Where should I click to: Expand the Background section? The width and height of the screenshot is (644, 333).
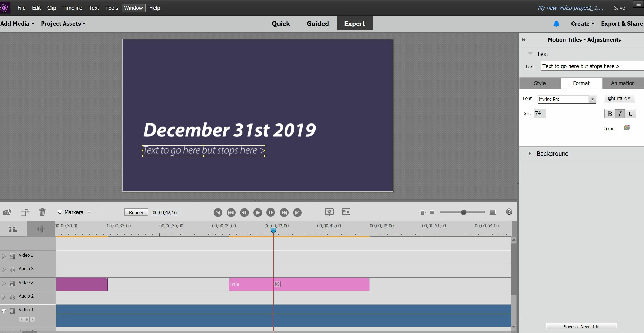(x=529, y=153)
